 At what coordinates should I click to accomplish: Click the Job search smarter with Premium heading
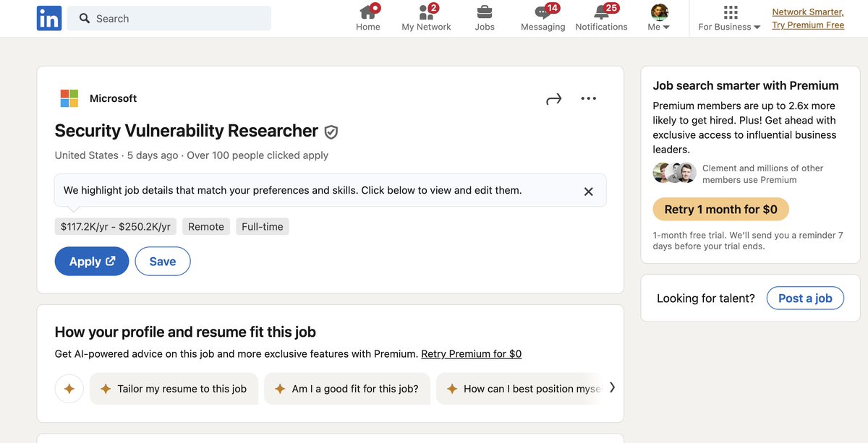[x=746, y=85]
